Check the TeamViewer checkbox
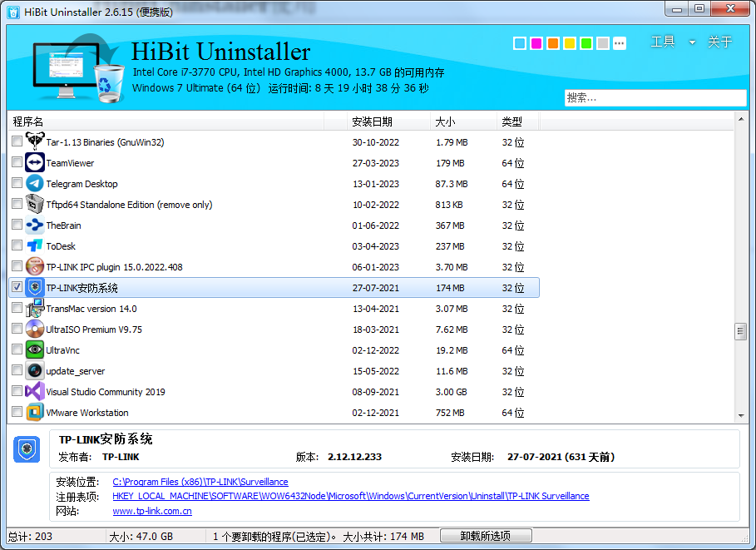756x550 pixels. [17, 163]
